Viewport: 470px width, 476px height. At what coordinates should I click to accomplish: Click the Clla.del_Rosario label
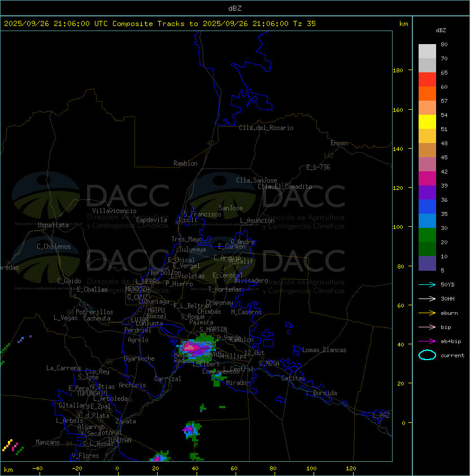(266, 128)
